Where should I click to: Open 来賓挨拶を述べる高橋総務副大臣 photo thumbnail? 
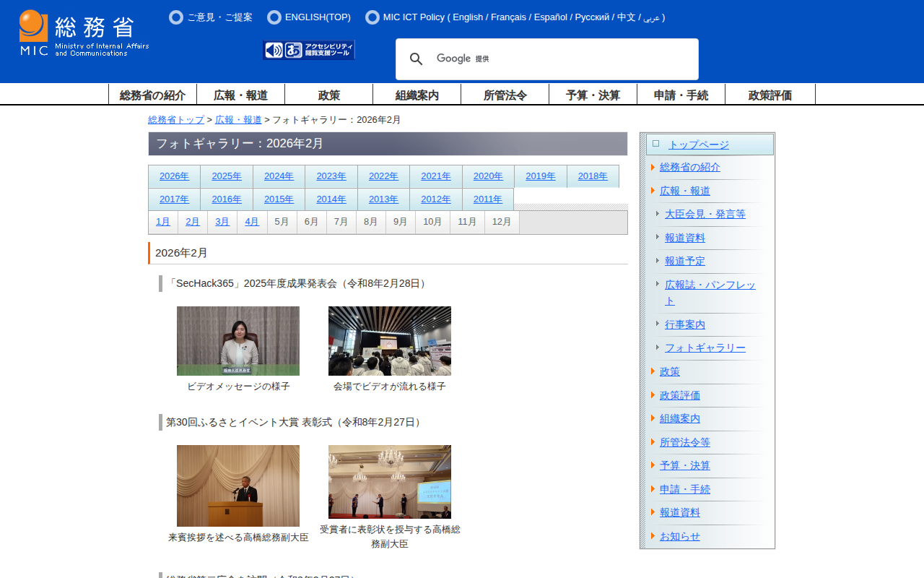(238, 486)
